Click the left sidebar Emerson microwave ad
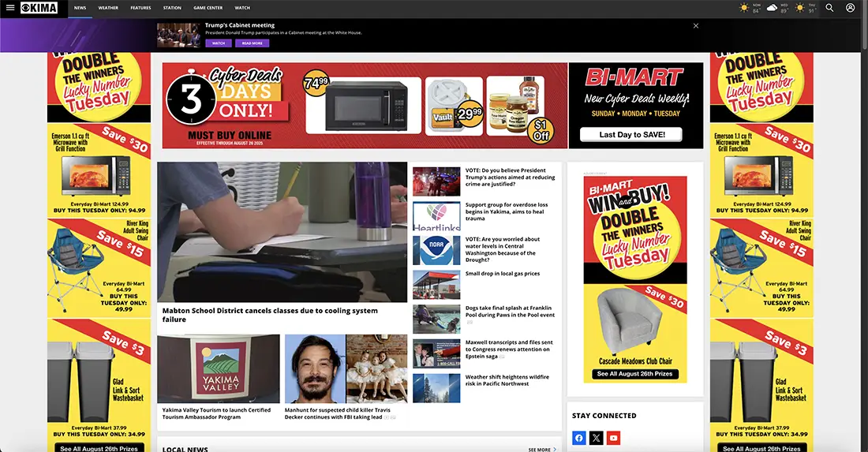This screenshot has height=452, width=868. pos(99,170)
